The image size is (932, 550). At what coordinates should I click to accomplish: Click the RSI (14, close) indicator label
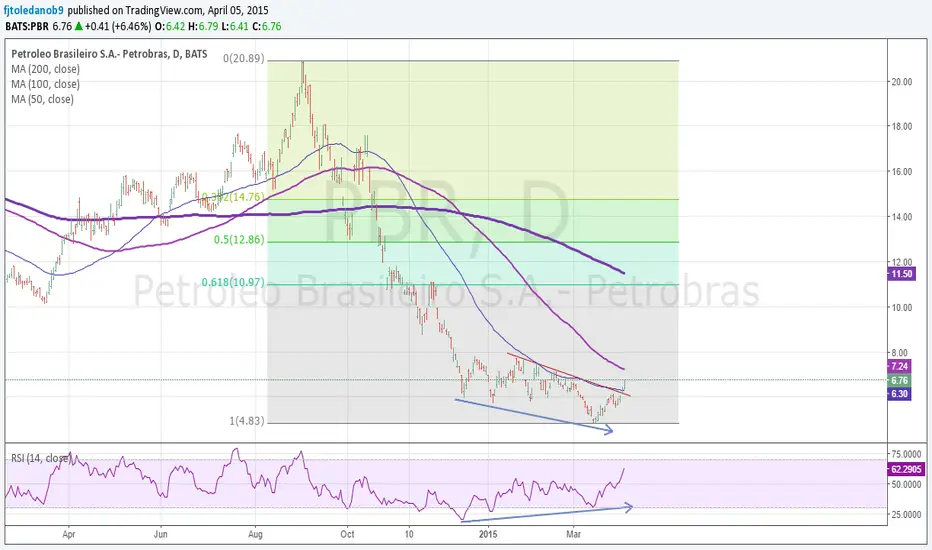click(40, 458)
